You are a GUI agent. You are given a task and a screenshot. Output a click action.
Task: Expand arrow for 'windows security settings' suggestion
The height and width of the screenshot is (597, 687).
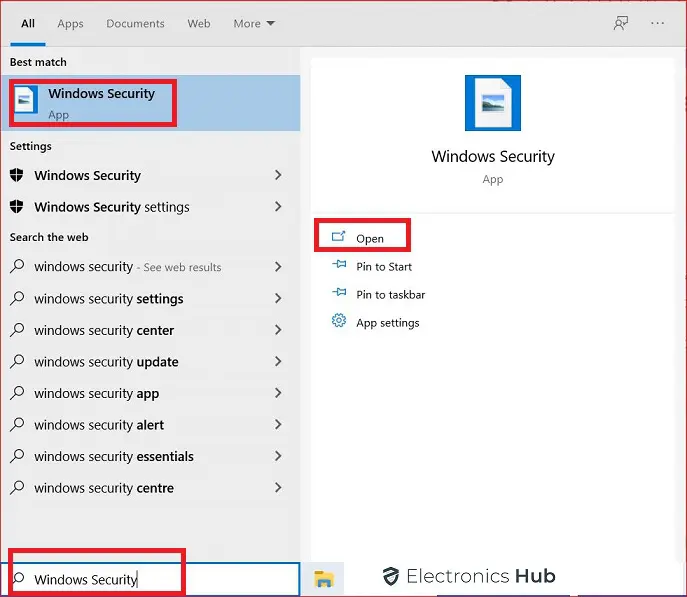click(278, 298)
